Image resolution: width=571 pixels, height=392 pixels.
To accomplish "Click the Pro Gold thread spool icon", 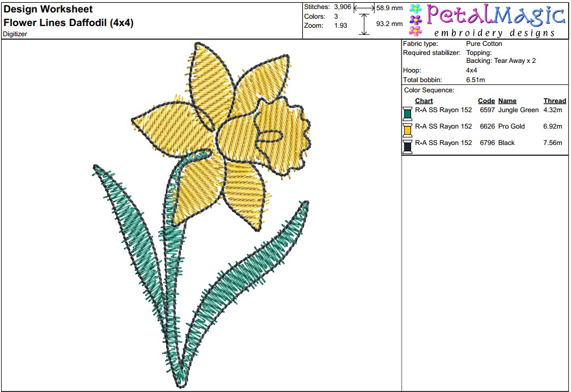I will (x=408, y=130).
